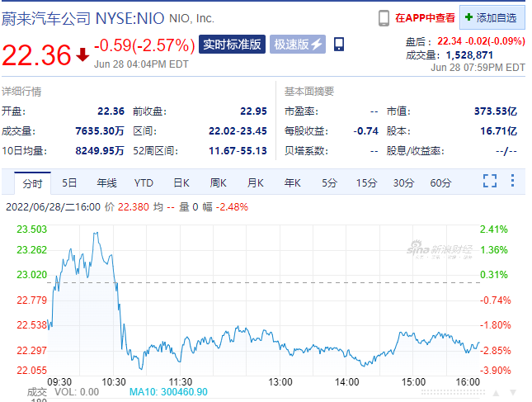This screenshot has width=532, height=402.
Task: Click the phone icon beside 在APP中查看
Action: tap(384, 18)
